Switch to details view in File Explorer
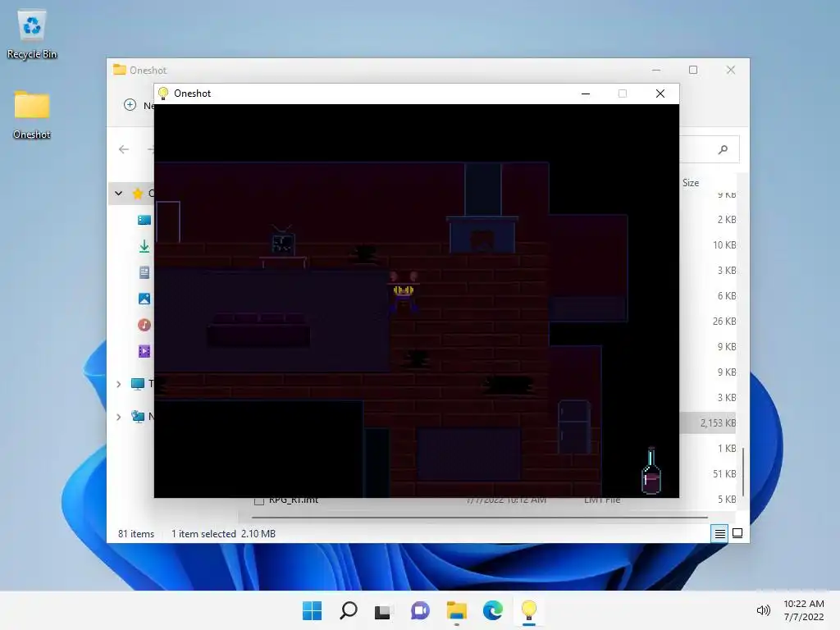Screen dimensions: 840x630 click(719, 533)
